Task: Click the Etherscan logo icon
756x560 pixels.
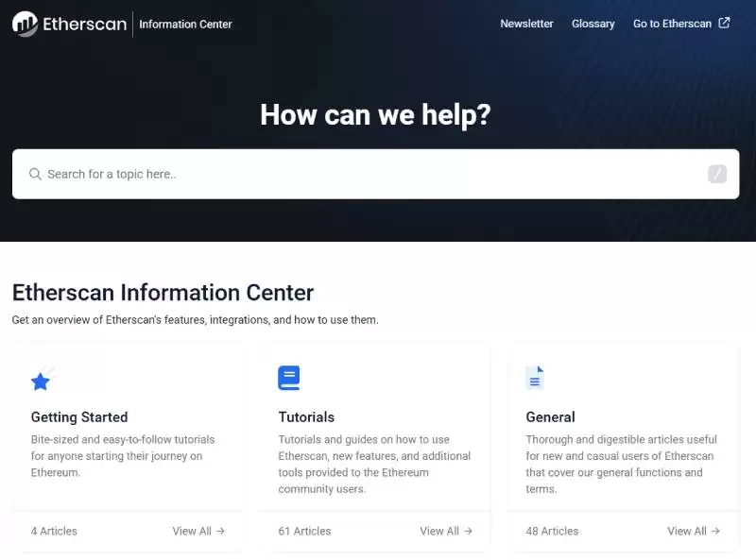Action: click(x=26, y=25)
